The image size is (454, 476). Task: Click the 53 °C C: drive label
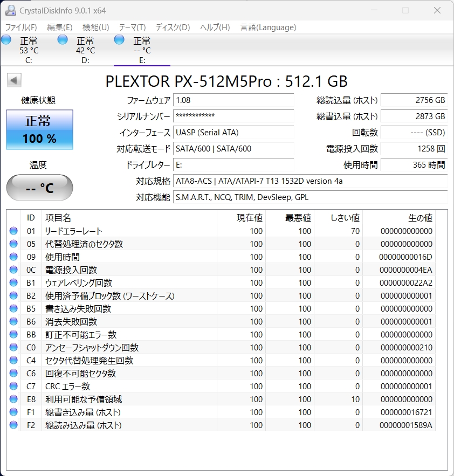[x=29, y=50]
